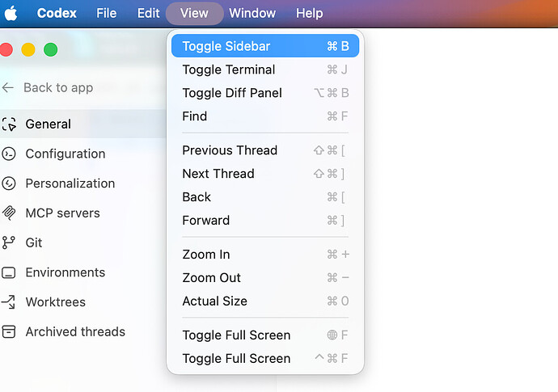Screen dimensions: 558x392
Task: Click the Environments icon
Action: 9,272
